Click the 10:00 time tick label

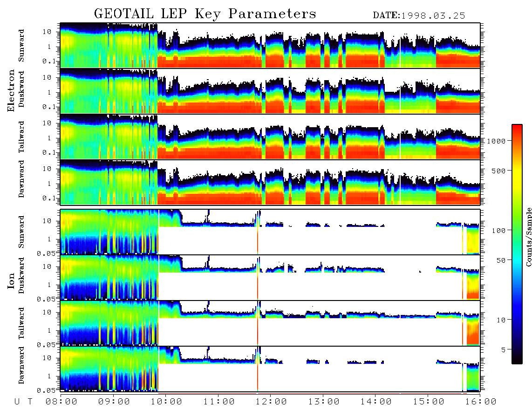pos(166,402)
